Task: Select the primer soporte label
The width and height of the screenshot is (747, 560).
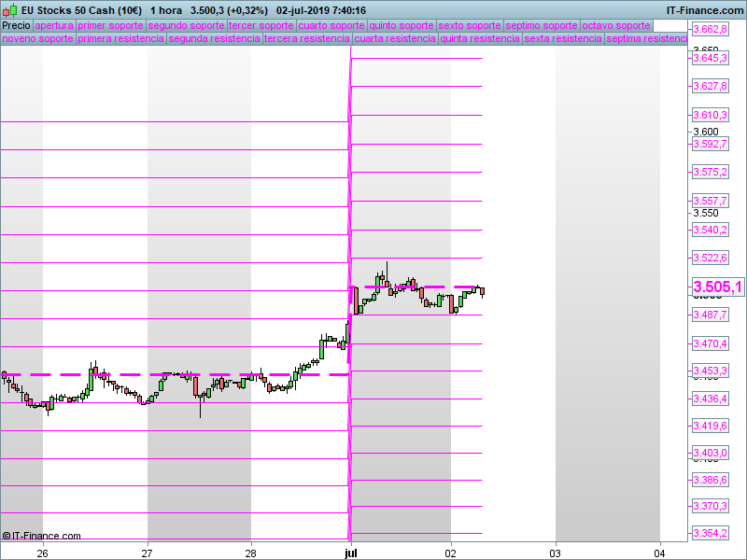Action: (x=110, y=26)
